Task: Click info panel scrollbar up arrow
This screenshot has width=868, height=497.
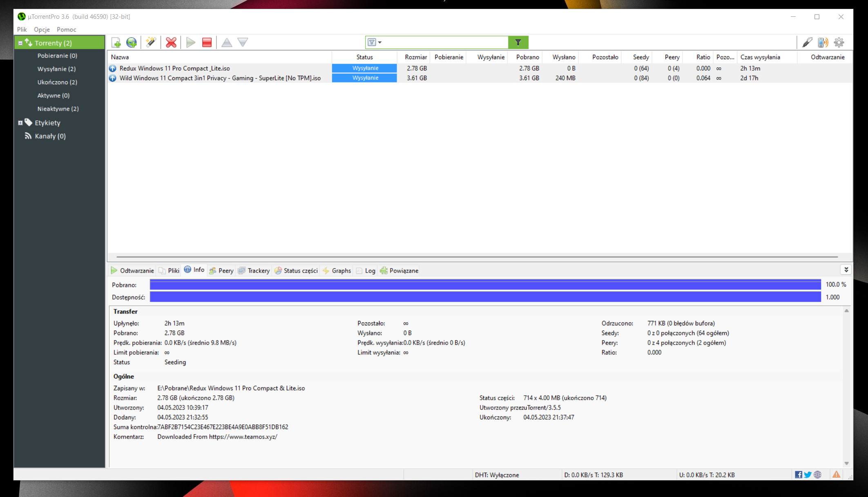Action: [847, 311]
